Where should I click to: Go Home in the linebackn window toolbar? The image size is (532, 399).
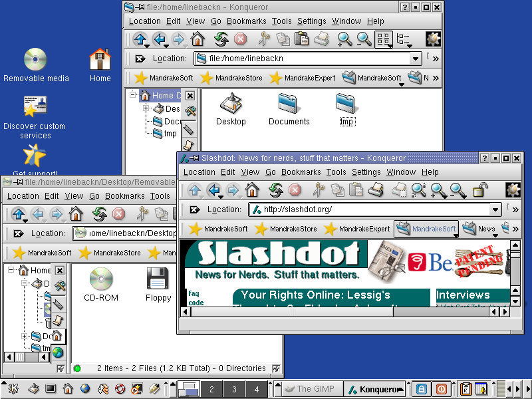pyautogui.click(x=198, y=39)
